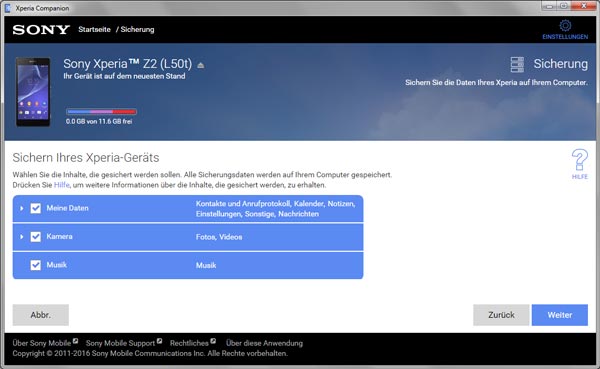Click the Hilfe question mark icon
600x369 pixels.
[x=579, y=160]
